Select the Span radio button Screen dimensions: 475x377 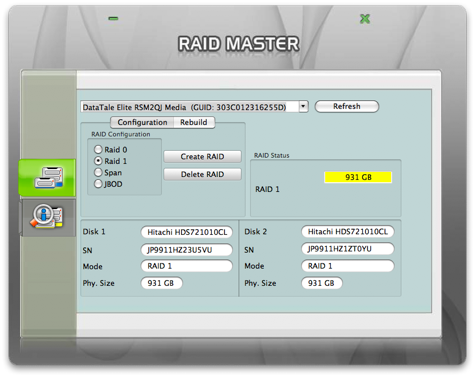pyautogui.click(x=98, y=172)
